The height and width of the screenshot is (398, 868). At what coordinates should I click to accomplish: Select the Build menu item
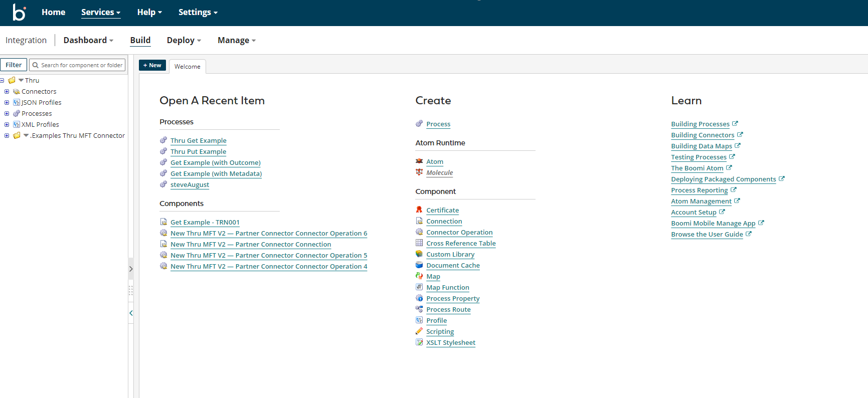pyautogui.click(x=140, y=41)
